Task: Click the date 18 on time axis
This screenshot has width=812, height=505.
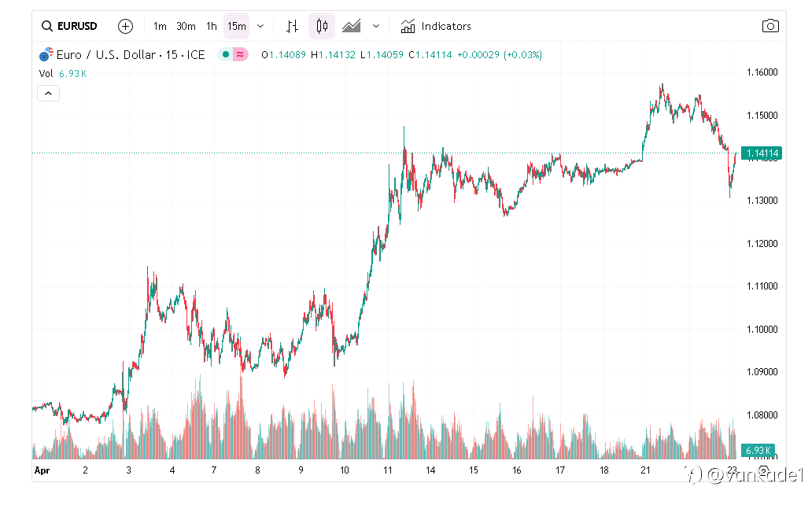Action: [603, 470]
